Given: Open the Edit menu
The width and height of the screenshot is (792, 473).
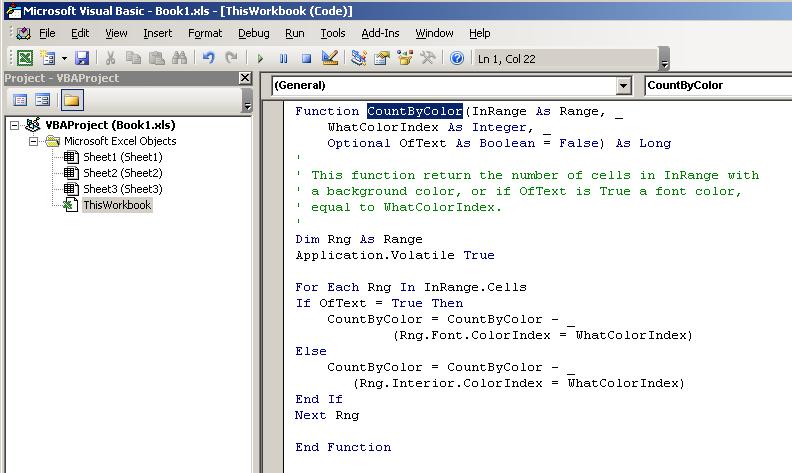Looking at the screenshot, I should (80, 33).
